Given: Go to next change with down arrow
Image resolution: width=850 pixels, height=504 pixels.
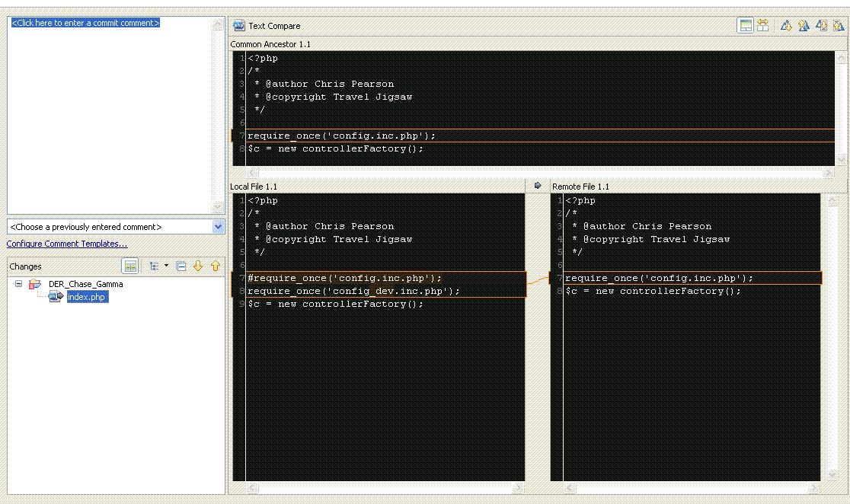Looking at the screenshot, I should pos(198,266).
